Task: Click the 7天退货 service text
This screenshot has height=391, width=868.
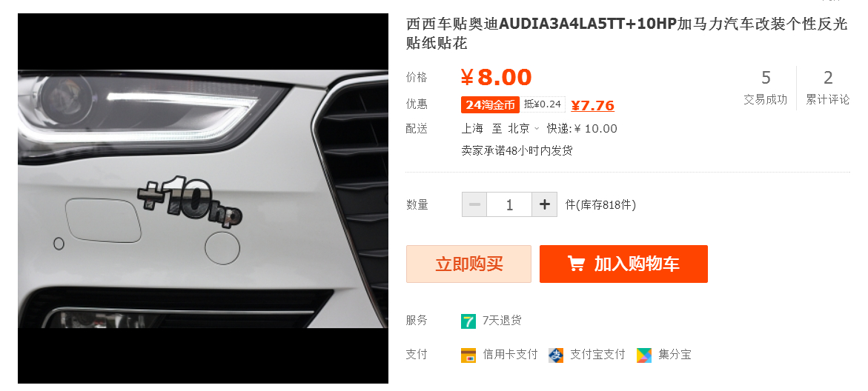Action: [x=502, y=320]
